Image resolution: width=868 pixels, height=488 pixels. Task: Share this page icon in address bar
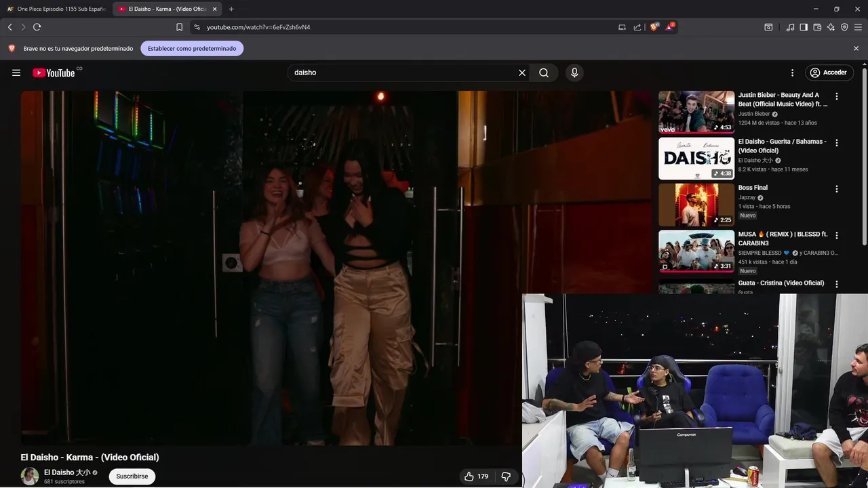(x=637, y=27)
